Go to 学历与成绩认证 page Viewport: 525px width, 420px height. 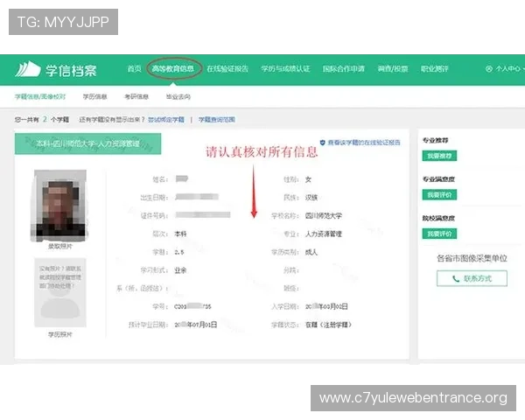tap(285, 68)
